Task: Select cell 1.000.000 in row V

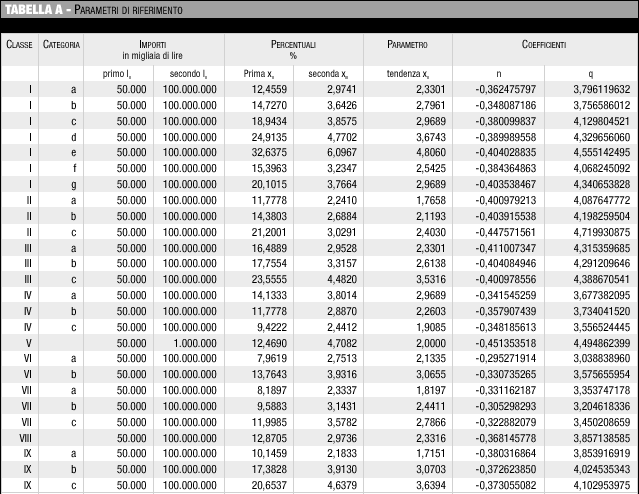Action: tap(195, 343)
